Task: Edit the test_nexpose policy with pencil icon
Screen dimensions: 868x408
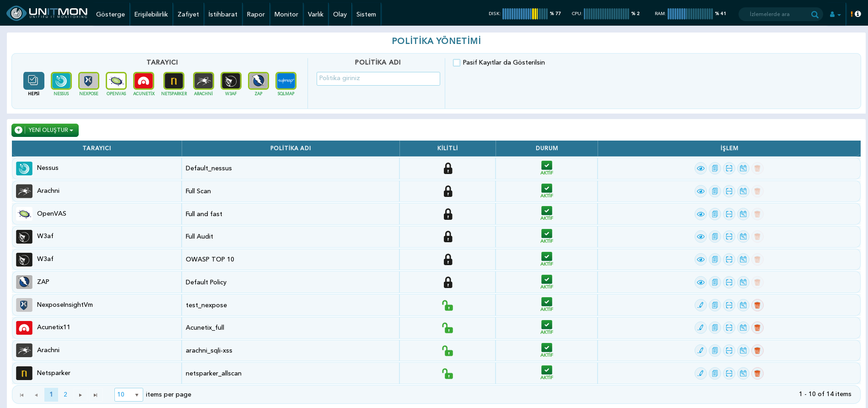Action: coord(701,305)
